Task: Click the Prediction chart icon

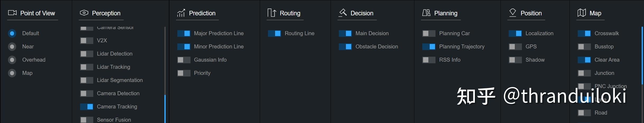Action: pyautogui.click(x=181, y=13)
